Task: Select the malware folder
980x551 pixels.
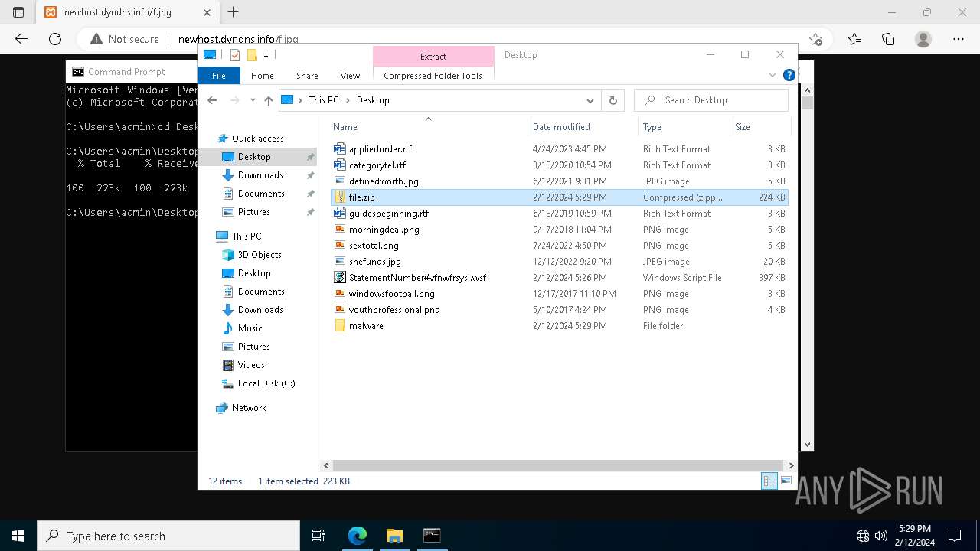Action: point(366,326)
